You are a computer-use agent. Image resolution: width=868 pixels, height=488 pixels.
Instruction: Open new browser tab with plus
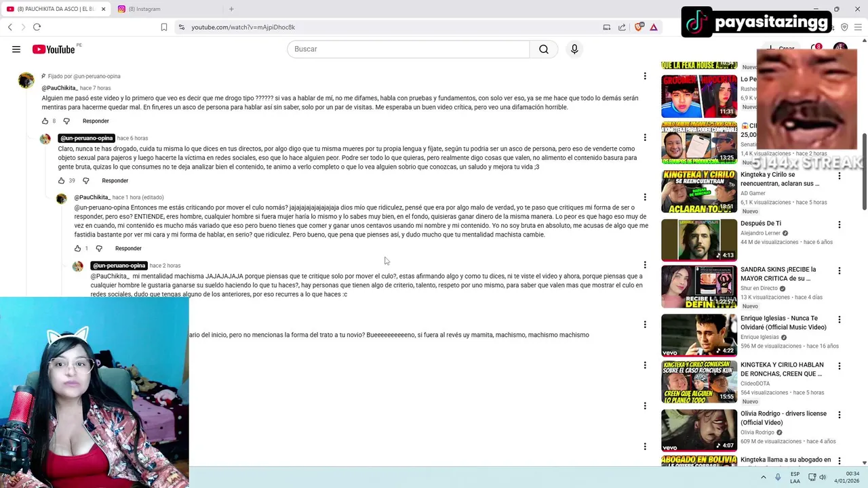point(231,9)
